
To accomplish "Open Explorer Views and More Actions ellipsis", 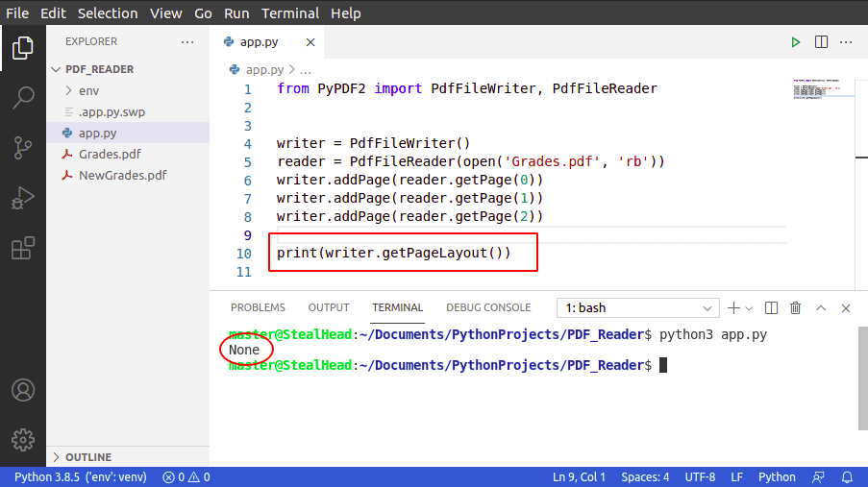I will pos(187,41).
